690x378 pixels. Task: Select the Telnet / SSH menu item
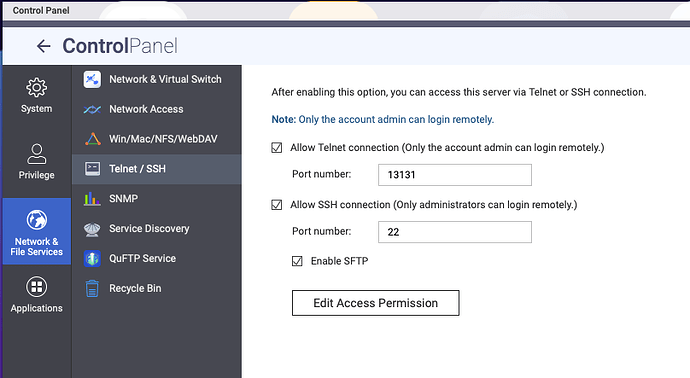[x=156, y=169]
